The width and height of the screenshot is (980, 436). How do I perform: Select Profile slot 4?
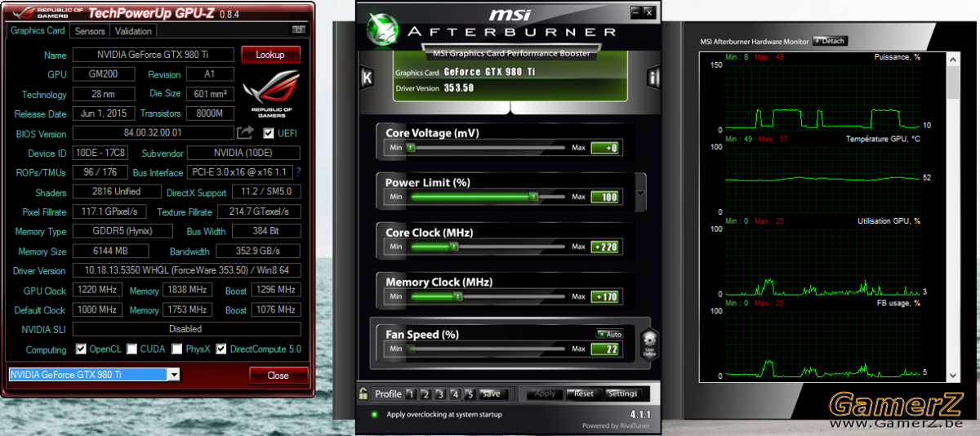[455, 394]
